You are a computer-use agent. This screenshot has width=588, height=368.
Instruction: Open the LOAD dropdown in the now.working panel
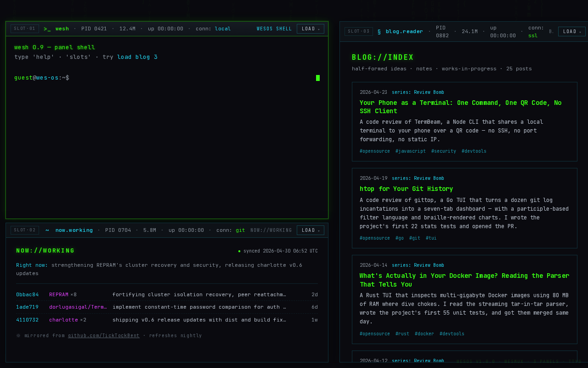(311, 230)
